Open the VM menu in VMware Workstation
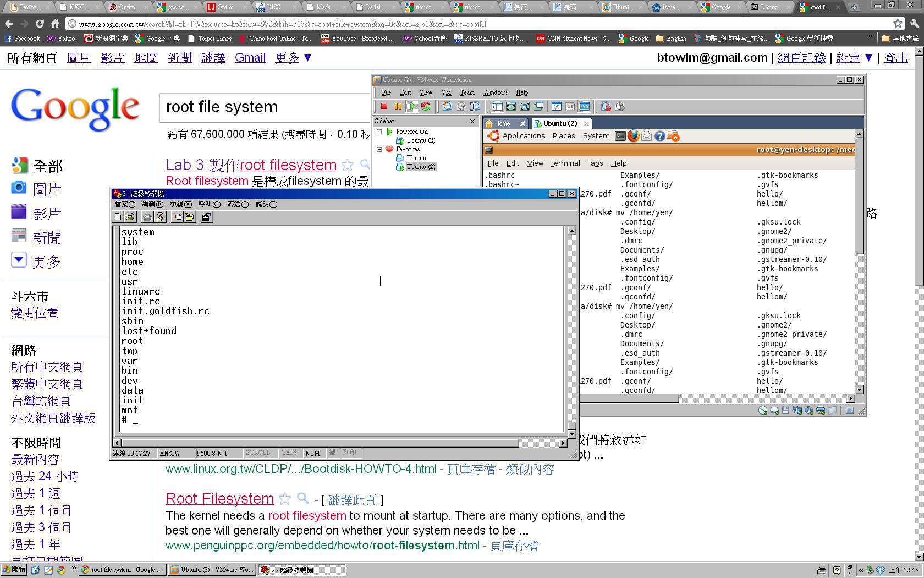Screen dimensions: 924x578 (446, 92)
